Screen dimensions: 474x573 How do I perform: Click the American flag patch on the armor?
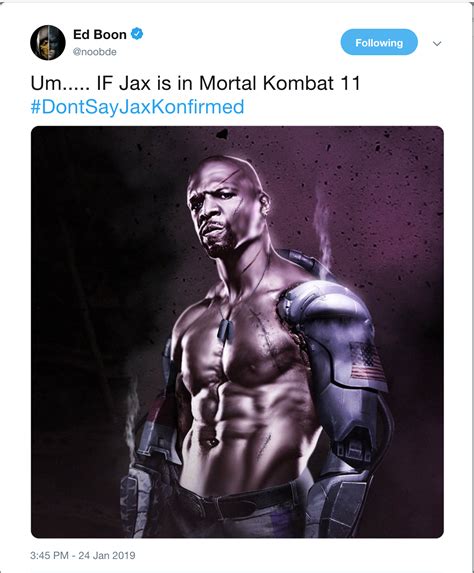click(x=367, y=361)
